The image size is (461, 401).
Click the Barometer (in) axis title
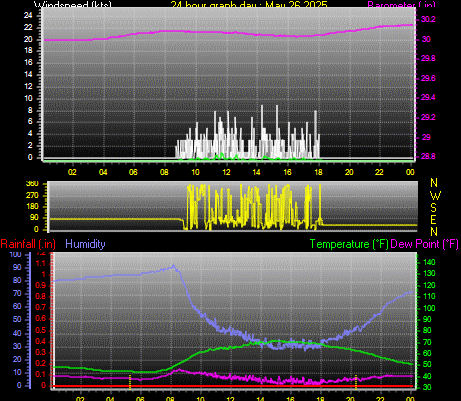401,4
